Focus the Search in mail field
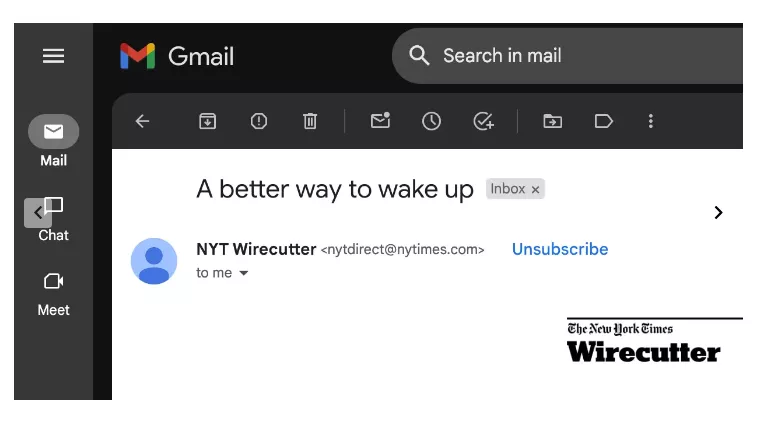The image size is (774, 427). [568, 56]
